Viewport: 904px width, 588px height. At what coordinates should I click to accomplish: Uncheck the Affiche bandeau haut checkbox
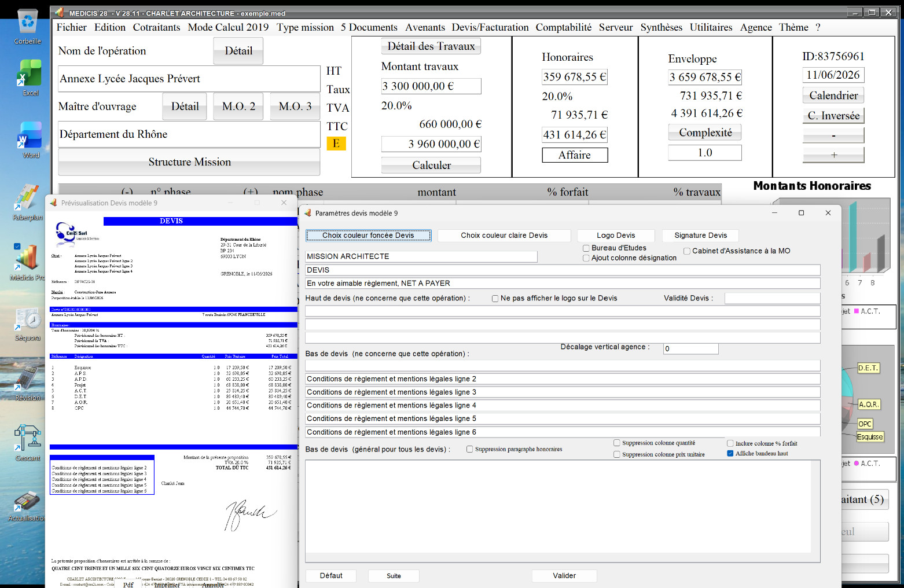tap(730, 453)
